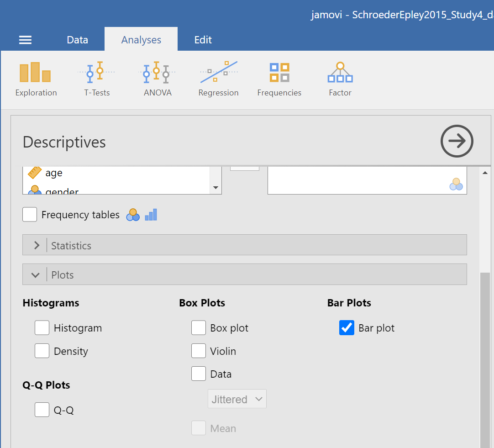Open the Factor analyses menu

(340, 79)
